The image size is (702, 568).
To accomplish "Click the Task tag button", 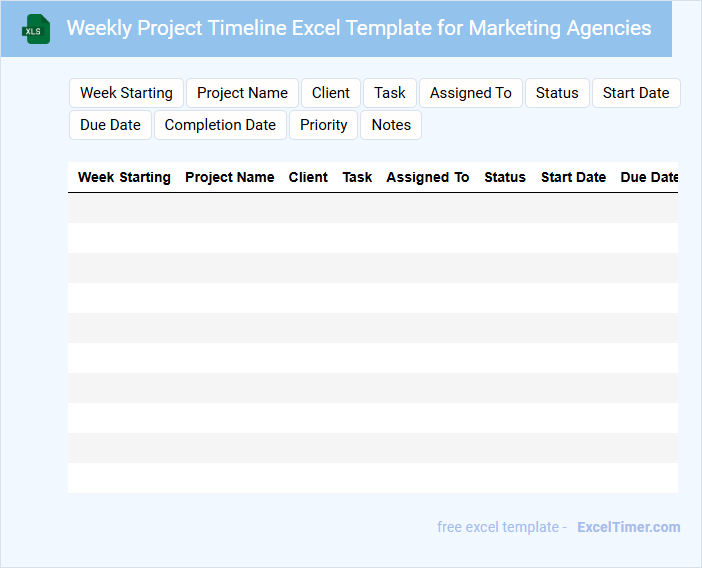I will pos(390,93).
